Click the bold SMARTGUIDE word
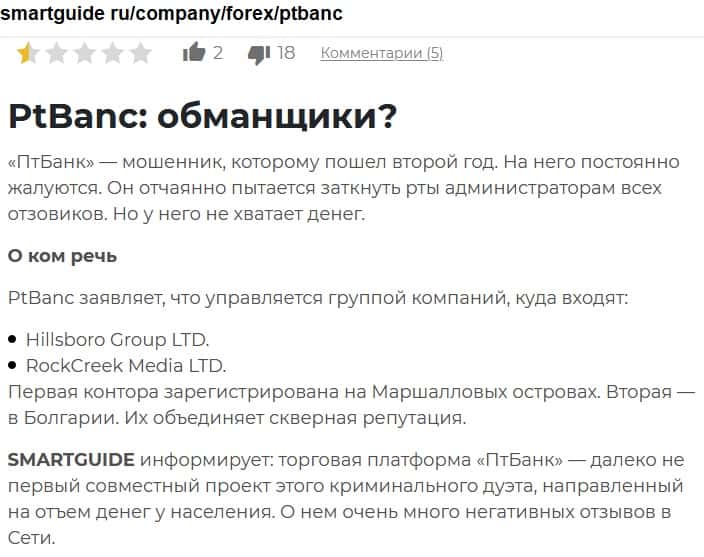Image resolution: width=704 pixels, height=557 pixels. (x=71, y=460)
